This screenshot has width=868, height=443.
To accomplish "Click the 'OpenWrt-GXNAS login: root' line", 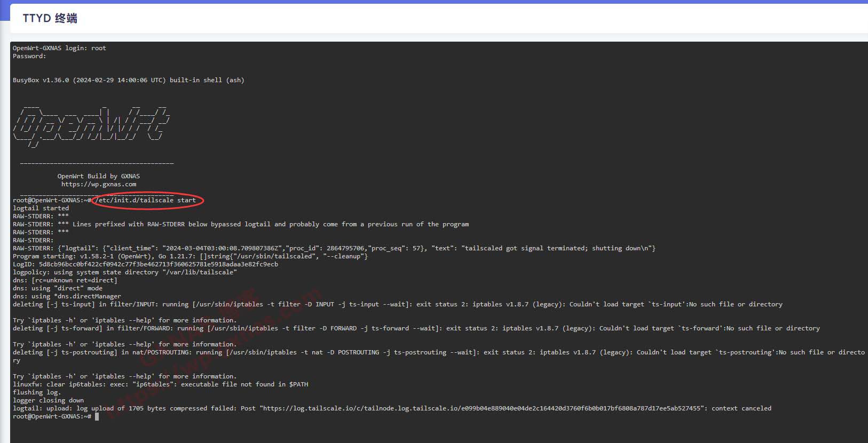I will point(59,48).
